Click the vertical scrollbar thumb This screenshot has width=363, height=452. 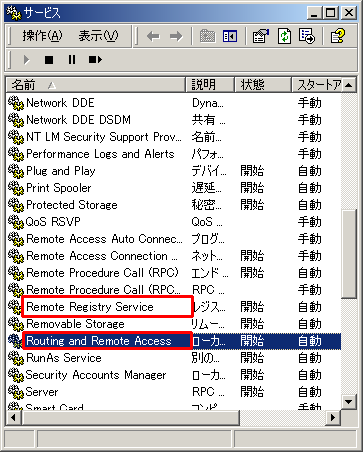349,253
